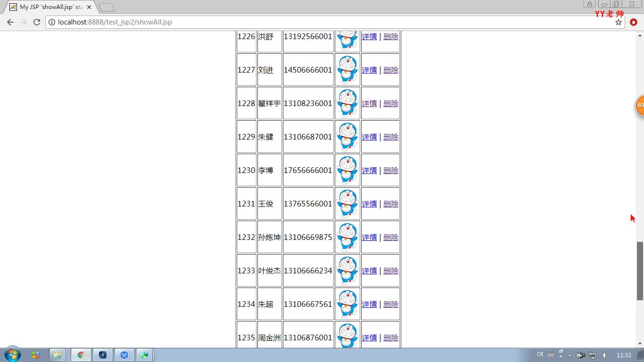The image size is (644, 362).
Task: Open 详情 for row 1235 周金洲
Action: click(x=369, y=337)
